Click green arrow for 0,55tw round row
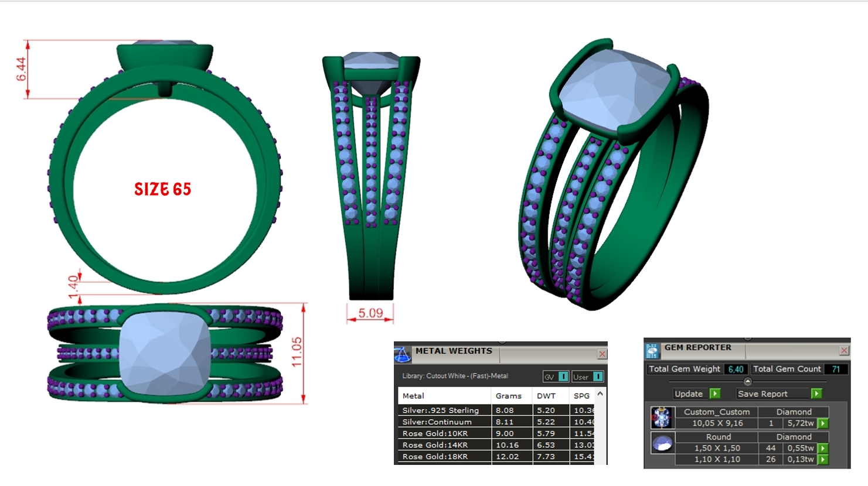This screenshot has height=486, width=868. point(823,449)
